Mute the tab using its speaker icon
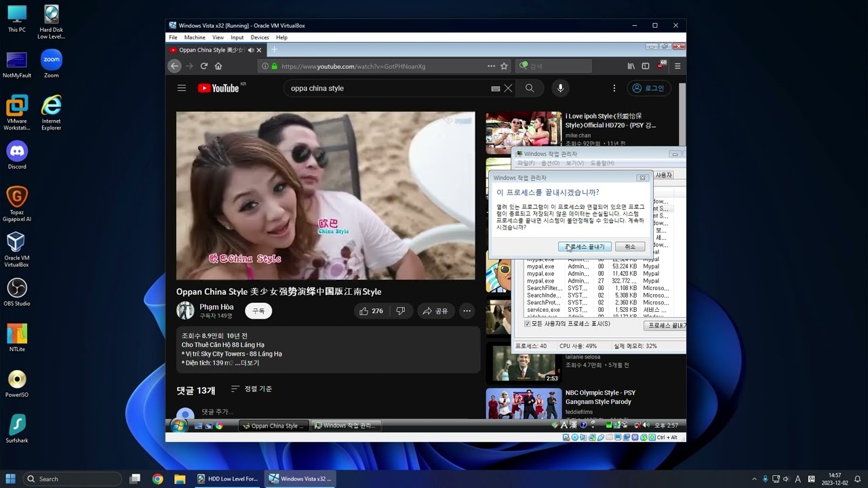 (251, 50)
